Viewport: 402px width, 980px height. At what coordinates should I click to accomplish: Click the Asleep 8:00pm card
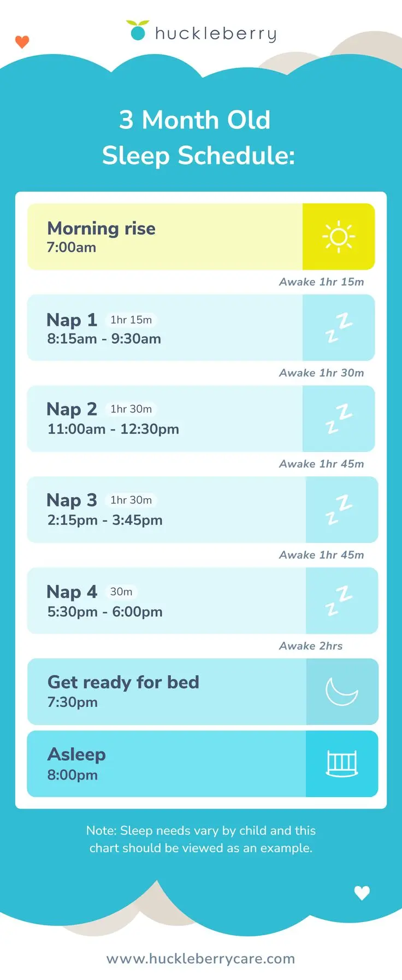(203, 764)
